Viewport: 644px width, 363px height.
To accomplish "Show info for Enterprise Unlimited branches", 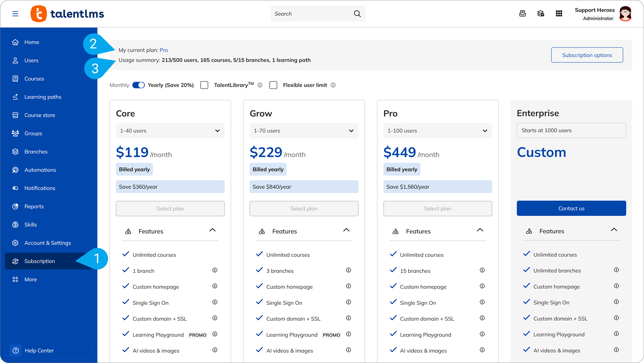I will [x=616, y=270].
